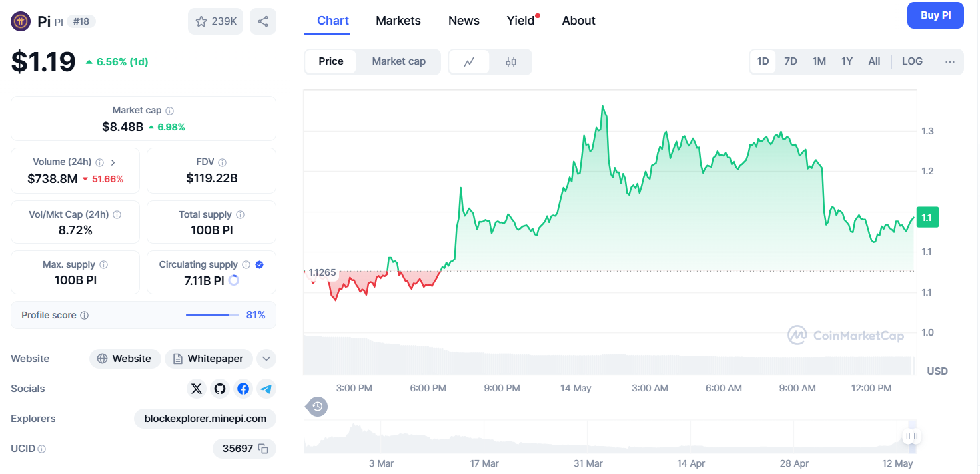
Task: Click the $1.19 price value
Action: pyautogui.click(x=43, y=62)
